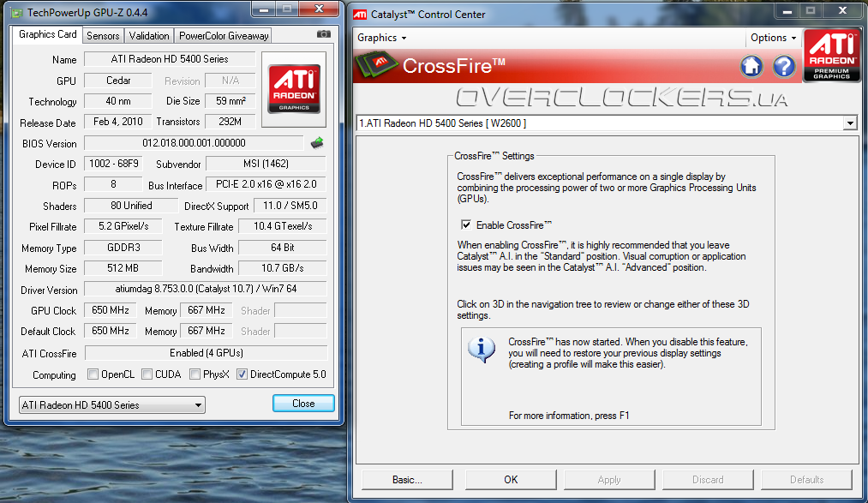Minimize the Catalyst Control Center window
The image size is (868, 503).
click(x=787, y=10)
